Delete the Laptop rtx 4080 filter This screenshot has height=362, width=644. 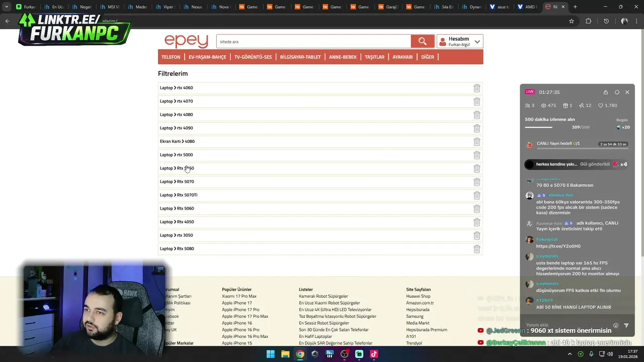tap(476, 115)
